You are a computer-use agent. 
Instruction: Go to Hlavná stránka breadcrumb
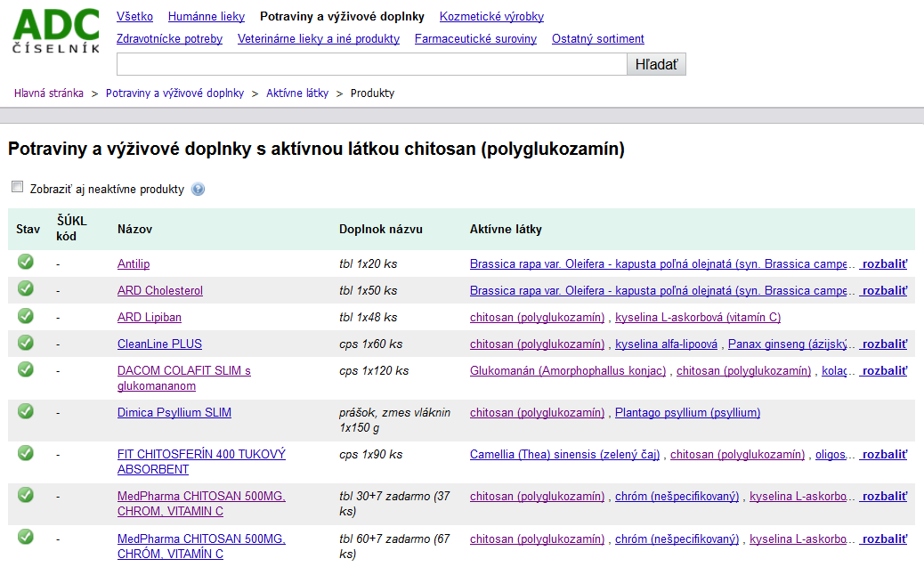[49, 93]
